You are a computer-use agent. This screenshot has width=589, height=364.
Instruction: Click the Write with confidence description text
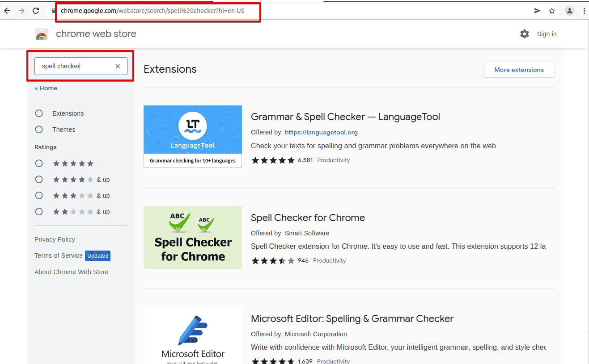[x=398, y=347]
